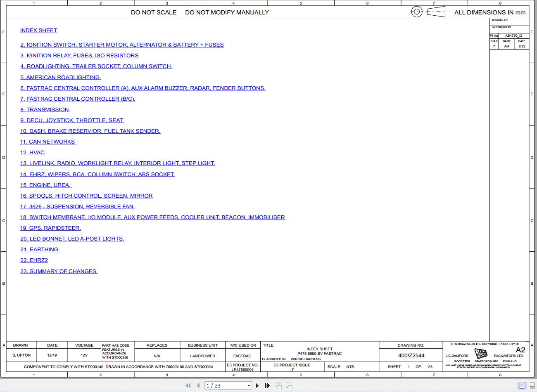The image size is (537, 392).
Task: Click the AB4750_IZ PI number cell
Action: (x=514, y=35)
